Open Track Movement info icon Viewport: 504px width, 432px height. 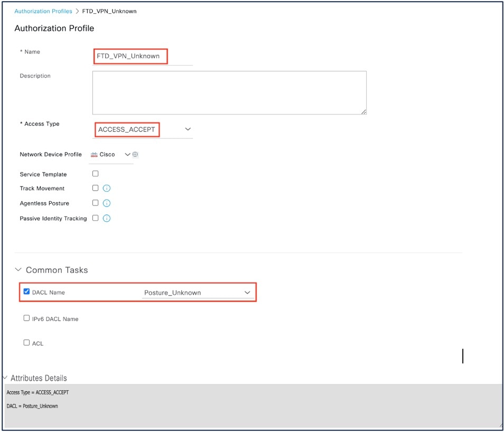(x=106, y=189)
